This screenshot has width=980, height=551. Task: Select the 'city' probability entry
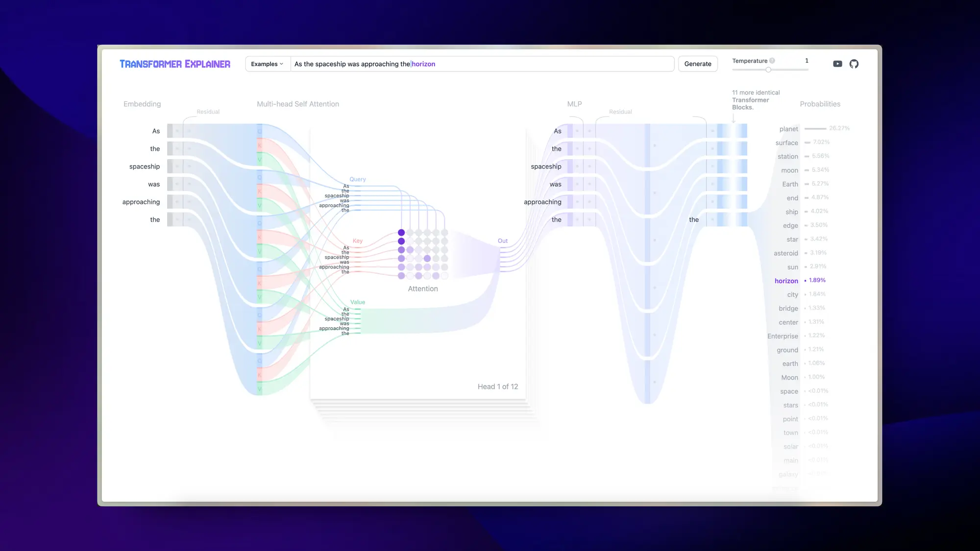(x=792, y=295)
